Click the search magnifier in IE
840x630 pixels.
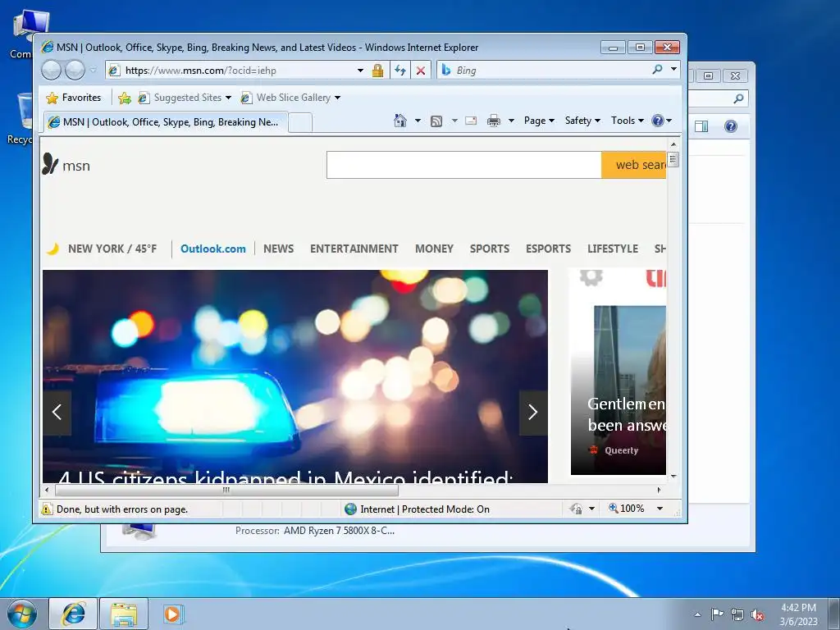(657, 70)
